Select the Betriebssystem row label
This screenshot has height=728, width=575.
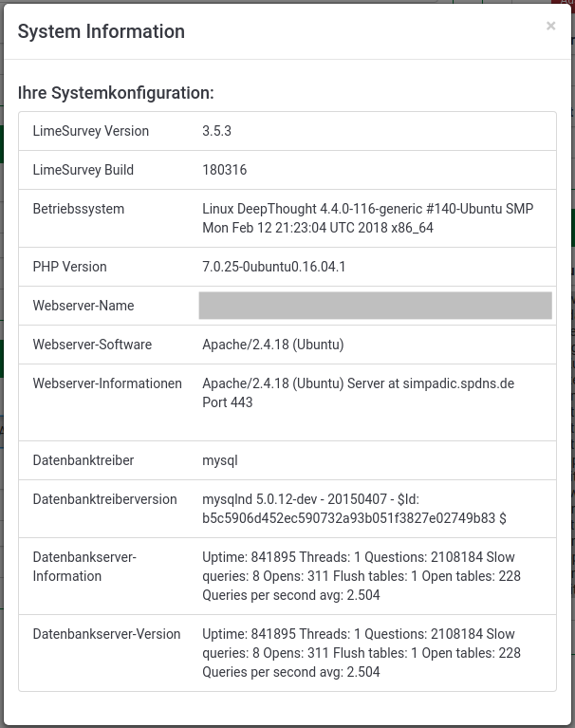(x=79, y=209)
